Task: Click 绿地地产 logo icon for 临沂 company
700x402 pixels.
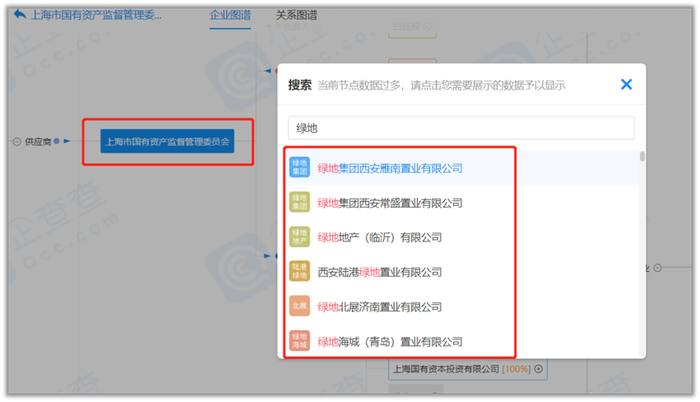Action: [x=300, y=237]
